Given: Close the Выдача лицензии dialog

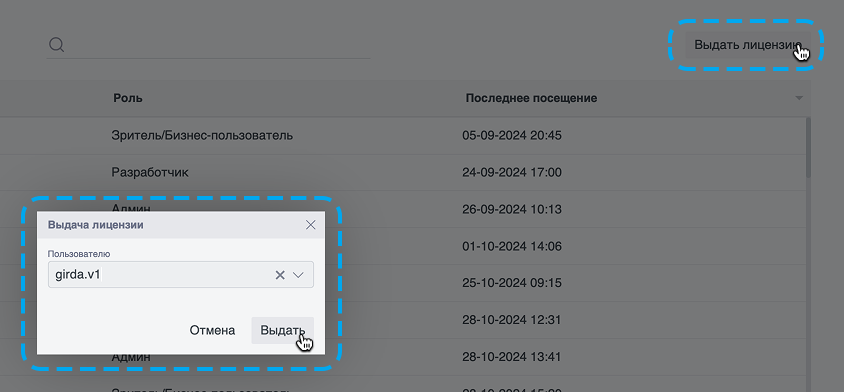Looking at the screenshot, I should coord(311,225).
